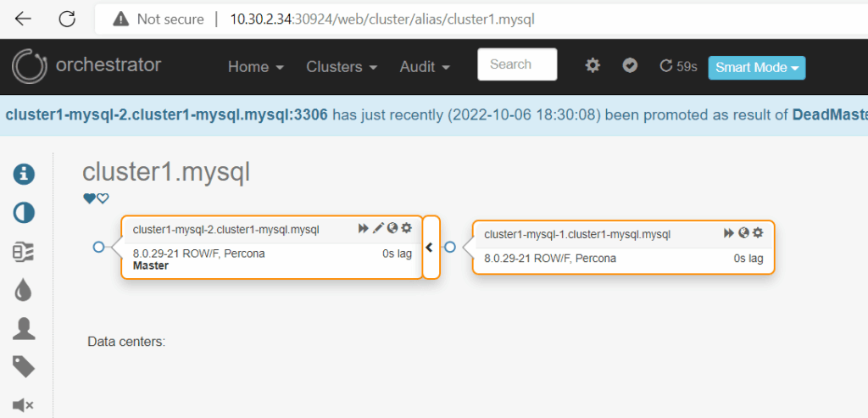The height and width of the screenshot is (418, 868).
Task: Click the Master label on cluster1-mysql-2
Action: [151, 266]
